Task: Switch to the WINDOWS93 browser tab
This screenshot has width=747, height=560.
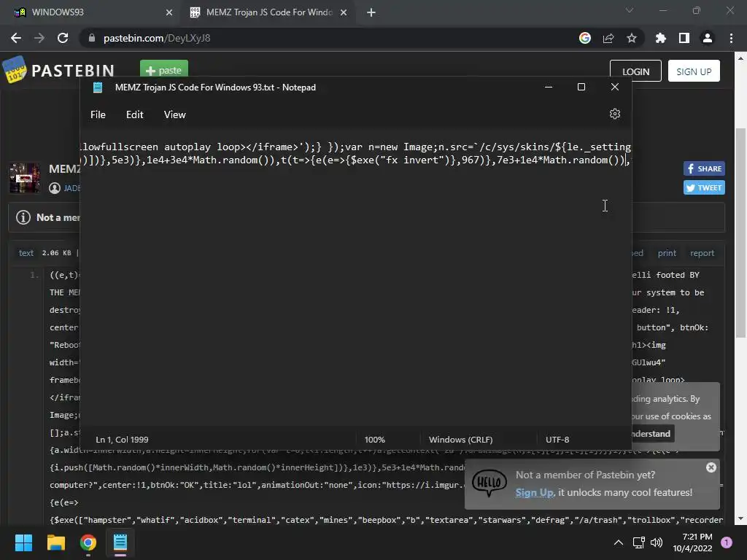Action: click(x=90, y=12)
